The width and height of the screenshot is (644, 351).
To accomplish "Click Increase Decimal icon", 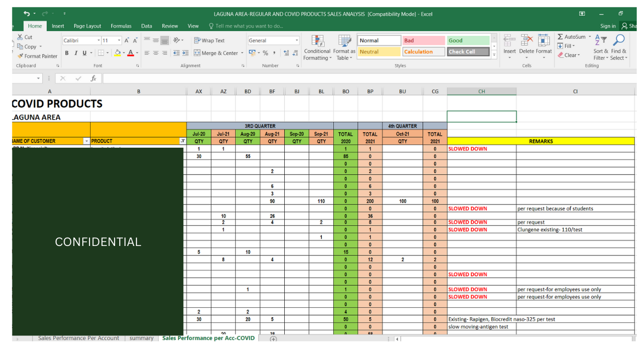I will click(286, 53).
